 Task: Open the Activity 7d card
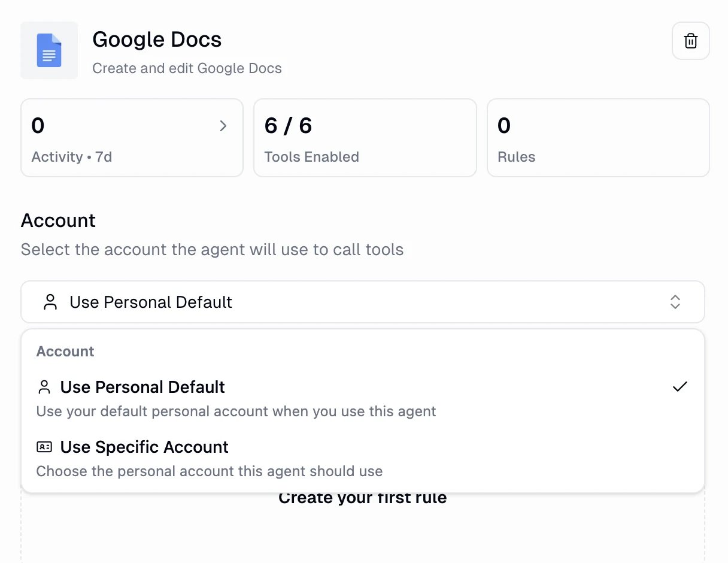click(132, 138)
